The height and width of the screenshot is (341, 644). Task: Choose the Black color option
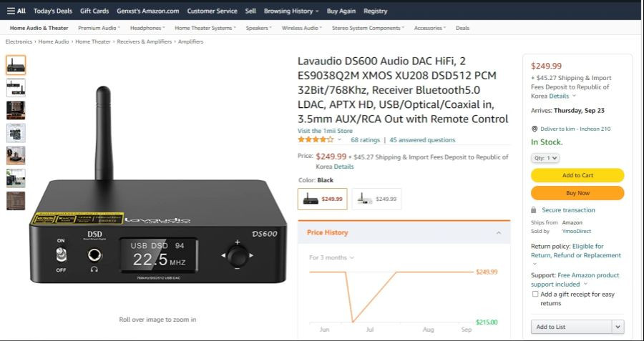[x=323, y=199]
